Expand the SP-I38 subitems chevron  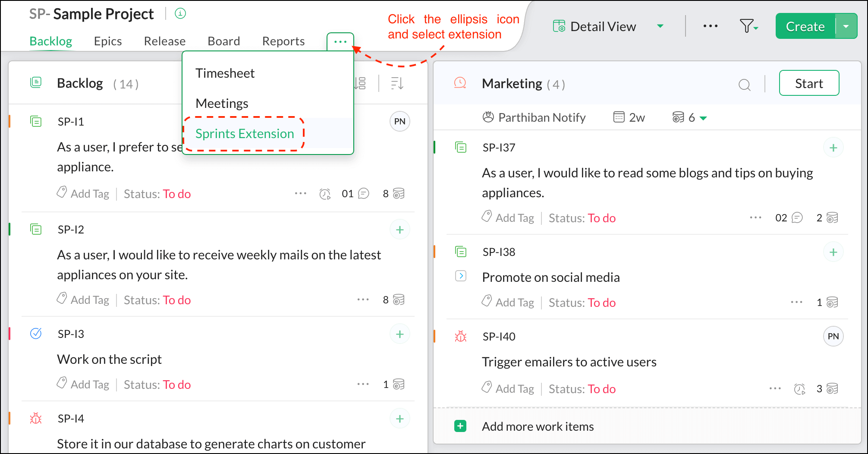[461, 276]
